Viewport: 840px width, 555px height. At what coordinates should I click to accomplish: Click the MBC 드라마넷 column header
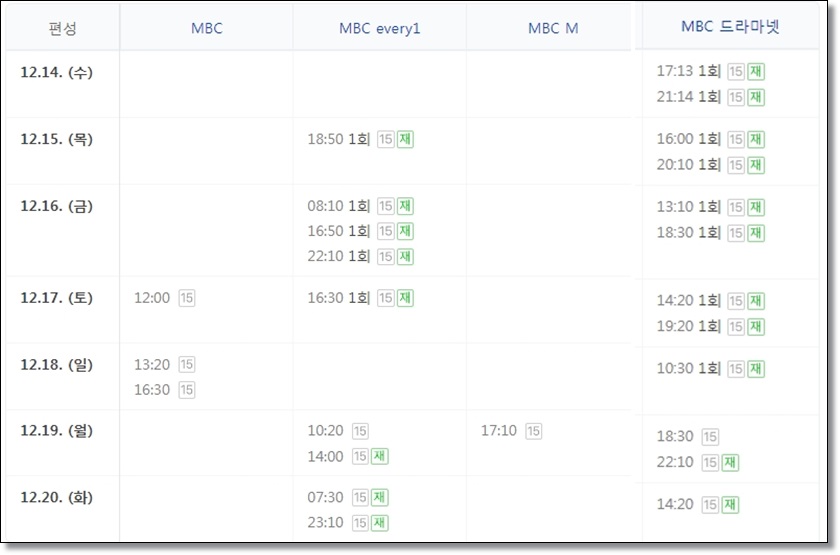[x=730, y=26]
